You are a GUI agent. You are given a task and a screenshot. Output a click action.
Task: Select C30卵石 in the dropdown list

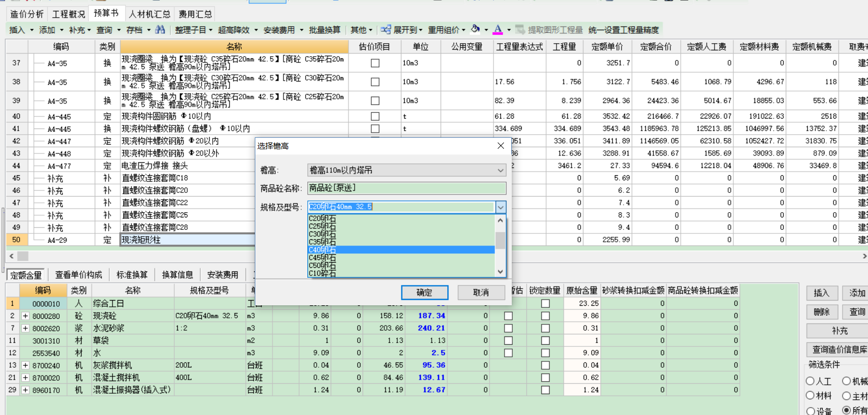click(401, 234)
